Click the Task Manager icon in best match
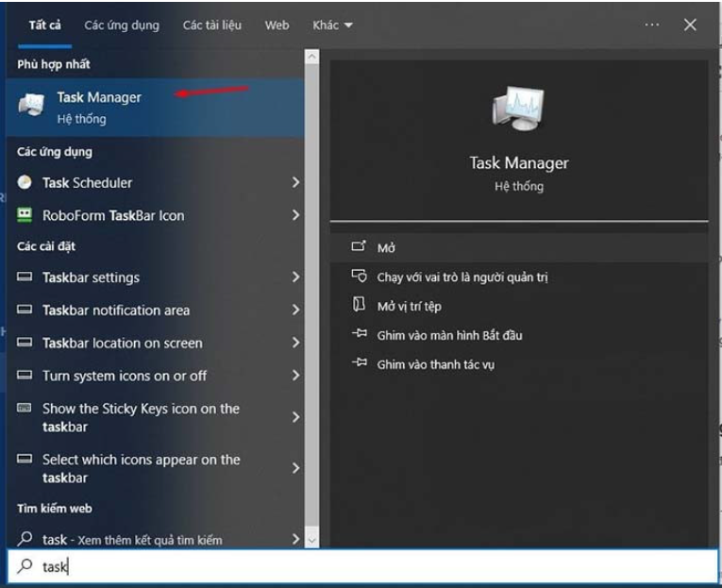This screenshot has width=722, height=588. pos(31,107)
